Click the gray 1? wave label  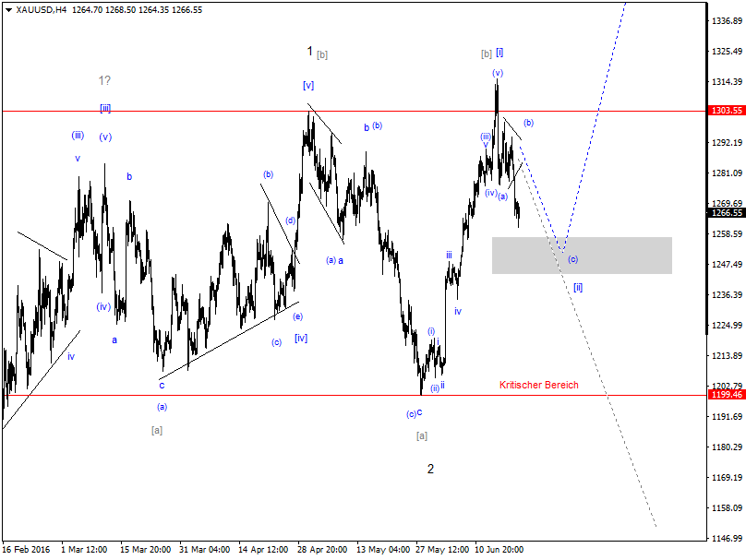104,81
